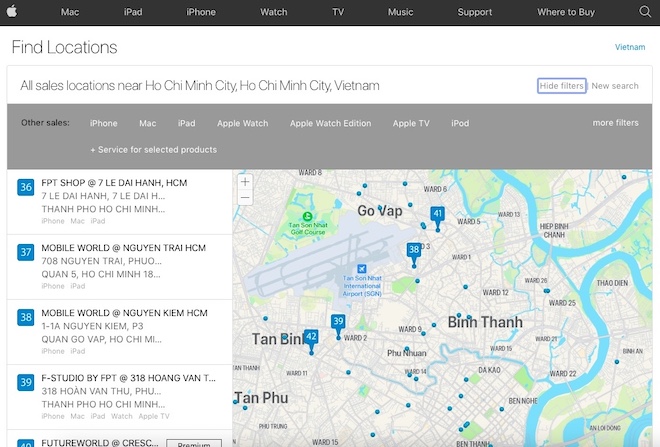This screenshot has width=660, height=447.
Task: Filter other sales by Apple TV
Action: click(x=411, y=123)
